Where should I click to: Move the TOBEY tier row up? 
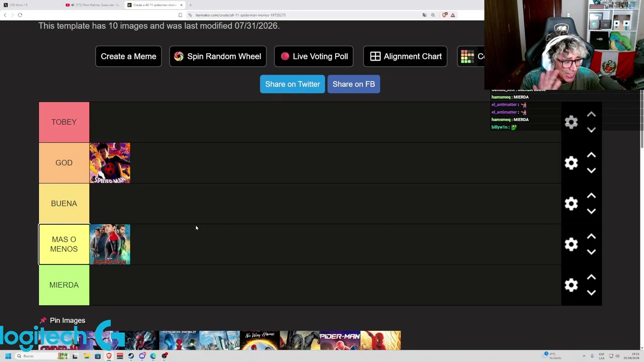pyautogui.click(x=591, y=115)
